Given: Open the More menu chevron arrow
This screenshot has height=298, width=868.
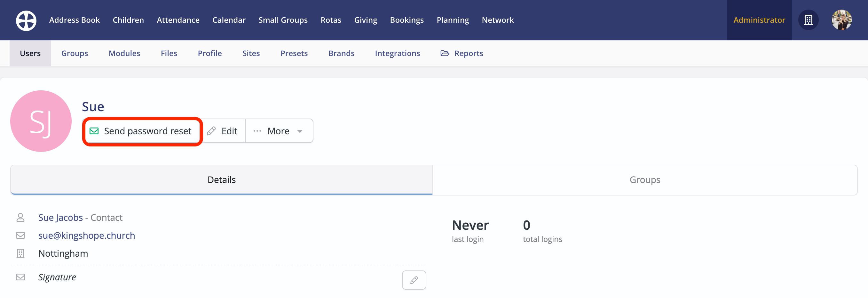Looking at the screenshot, I should [300, 131].
